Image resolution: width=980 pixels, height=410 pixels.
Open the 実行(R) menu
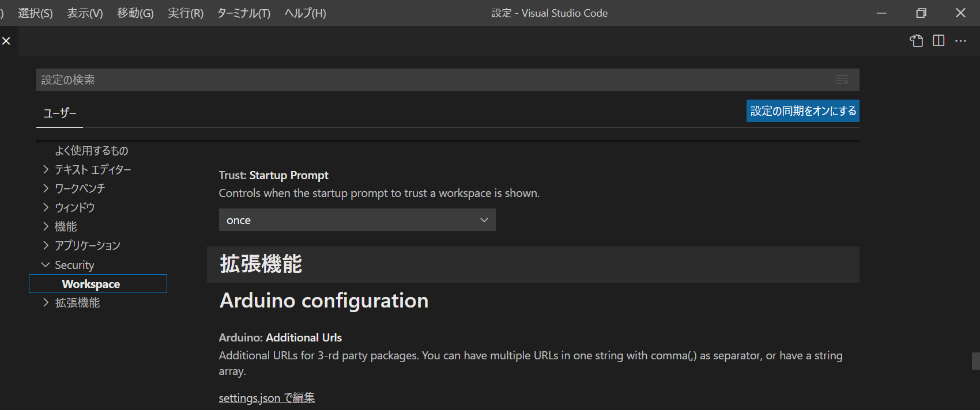[x=186, y=13]
